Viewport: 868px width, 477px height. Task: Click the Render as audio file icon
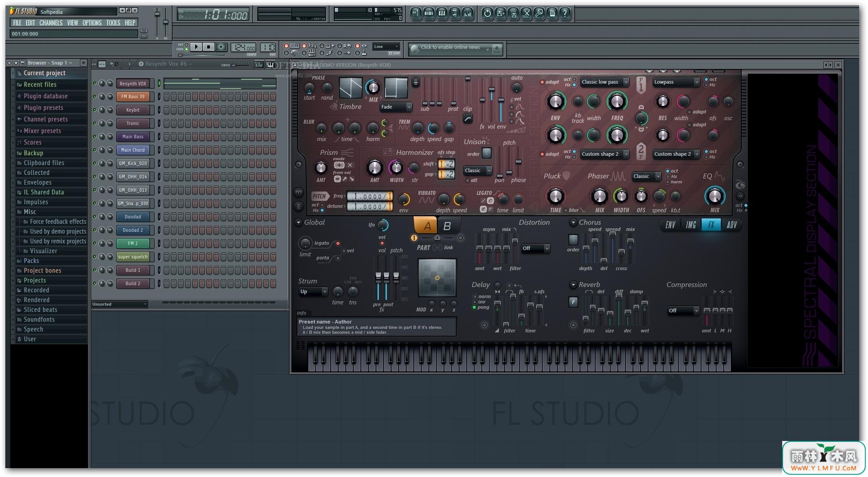(513, 14)
